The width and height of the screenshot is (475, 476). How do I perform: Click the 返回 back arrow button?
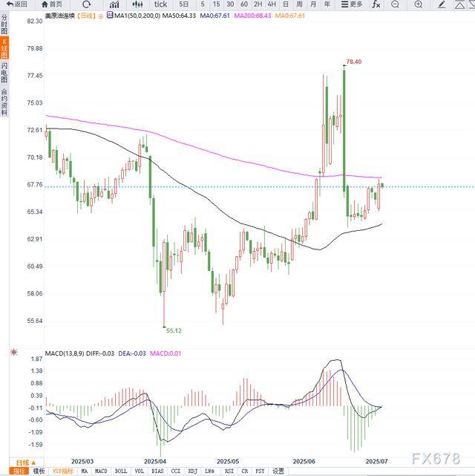(x=15, y=4)
